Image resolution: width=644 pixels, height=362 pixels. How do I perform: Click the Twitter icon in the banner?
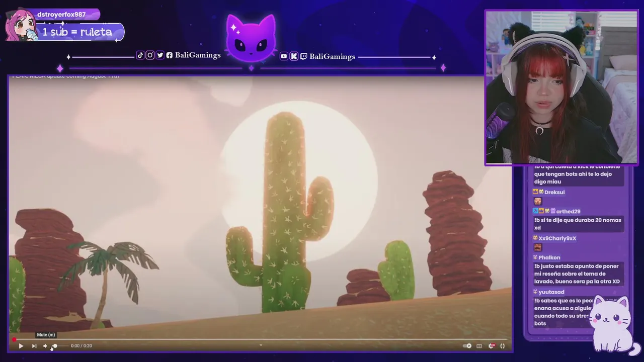click(x=160, y=55)
